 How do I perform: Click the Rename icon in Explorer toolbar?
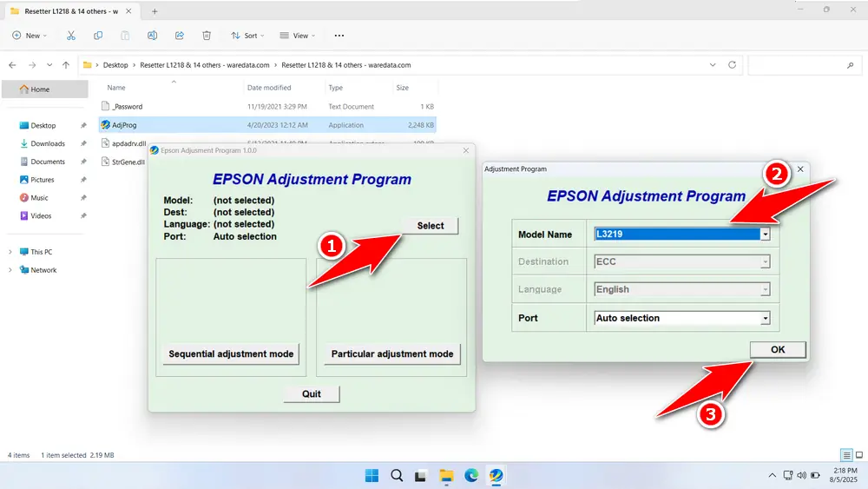152,36
